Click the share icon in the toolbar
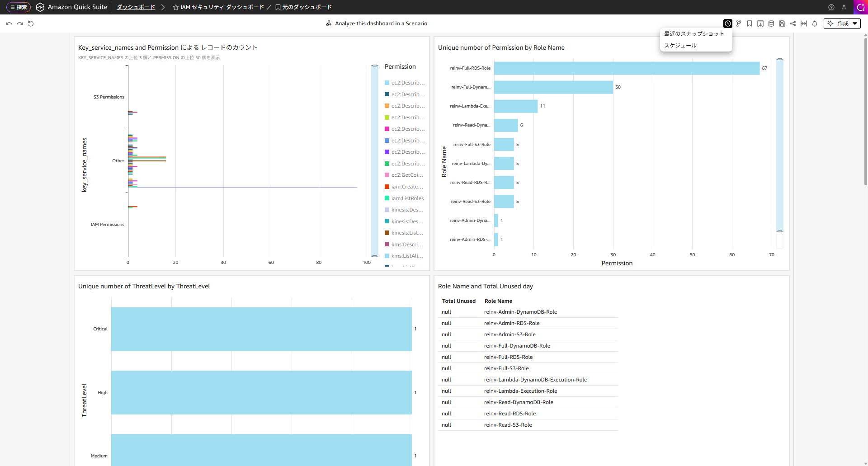 click(x=793, y=24)
